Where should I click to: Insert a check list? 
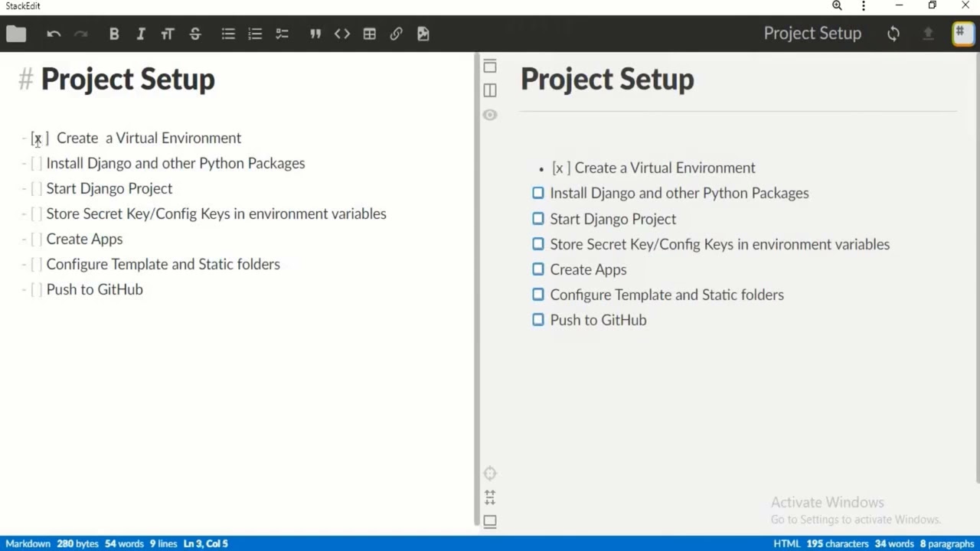[x=282, y=34]
